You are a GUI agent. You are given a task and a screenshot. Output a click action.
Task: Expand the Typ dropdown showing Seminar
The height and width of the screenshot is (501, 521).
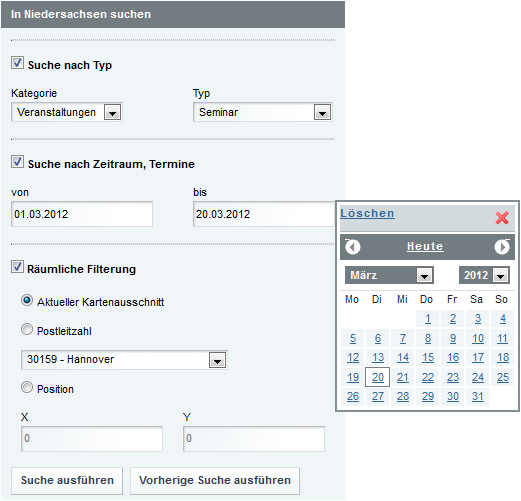point(263,112)
